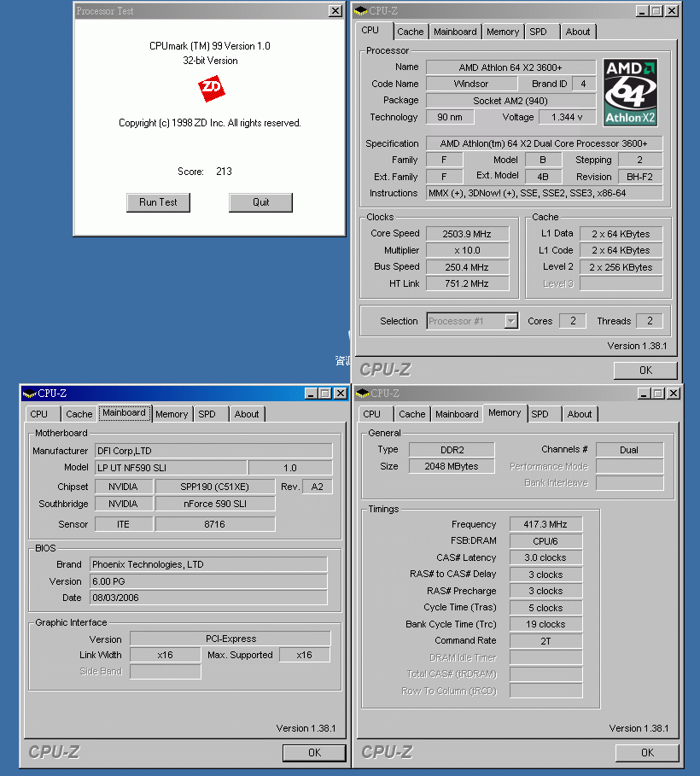Image resolution: width=700 pixels, height=776 pixels.
Task: Click OK in the Memory window
Action: pos(647,753)
